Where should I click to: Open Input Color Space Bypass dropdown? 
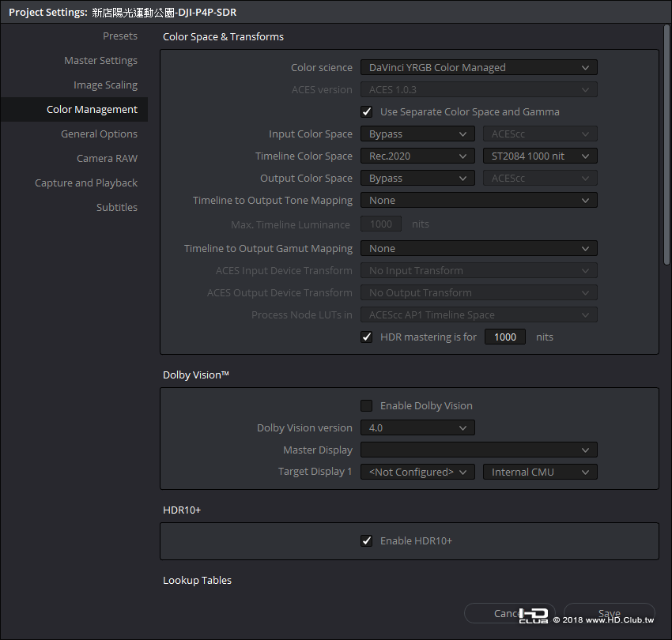[x=417, y=134]
